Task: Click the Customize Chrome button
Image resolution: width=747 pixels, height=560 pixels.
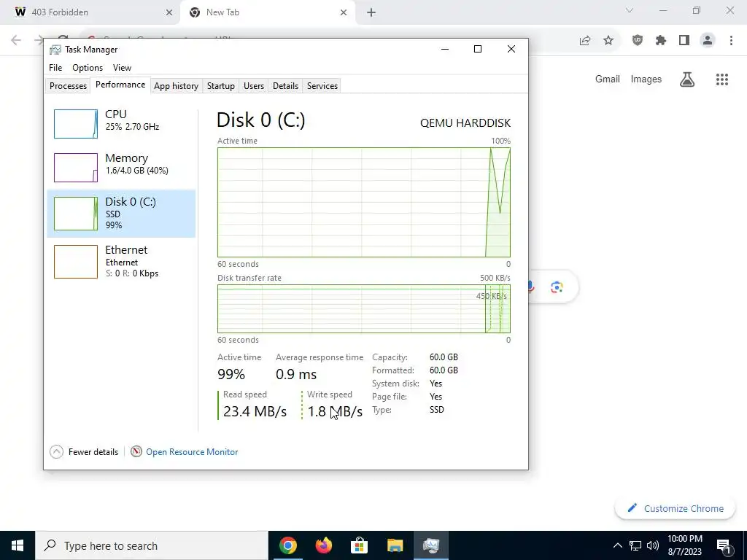Action: pos(675,508)
